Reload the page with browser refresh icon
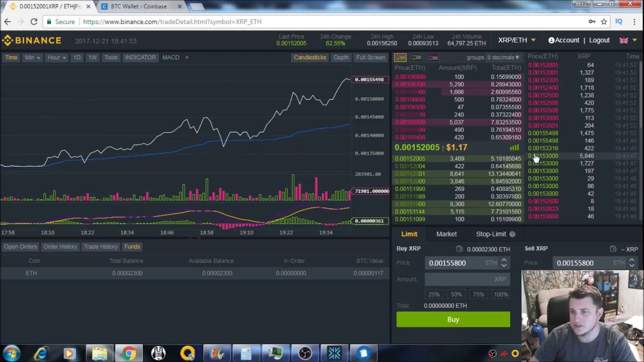This screenshot has height=362, width=644. 34,22
